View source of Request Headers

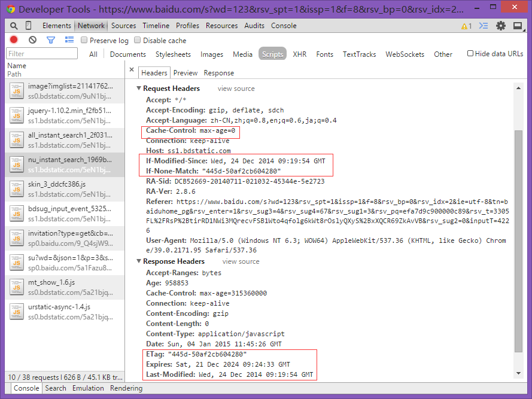(236, 89)
